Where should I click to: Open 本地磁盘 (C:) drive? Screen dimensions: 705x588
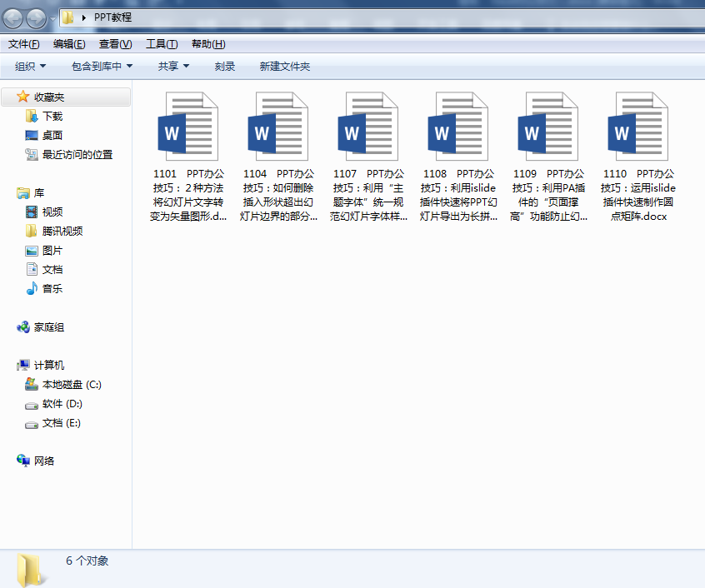(72, 385)
